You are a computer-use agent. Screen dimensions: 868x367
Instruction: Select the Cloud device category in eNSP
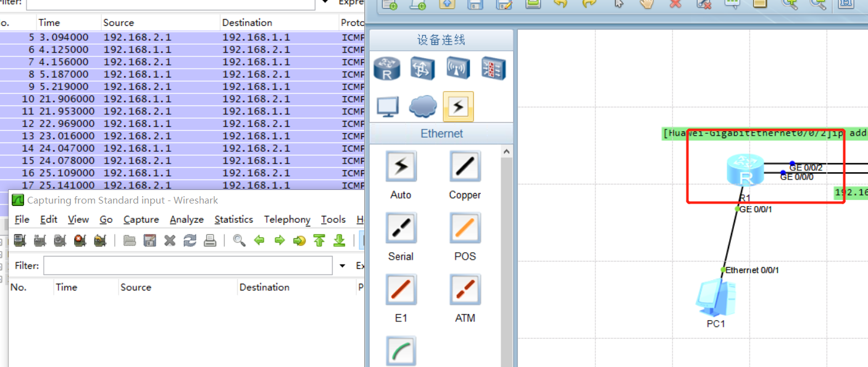pyautogui.click(x=423, y=107)
